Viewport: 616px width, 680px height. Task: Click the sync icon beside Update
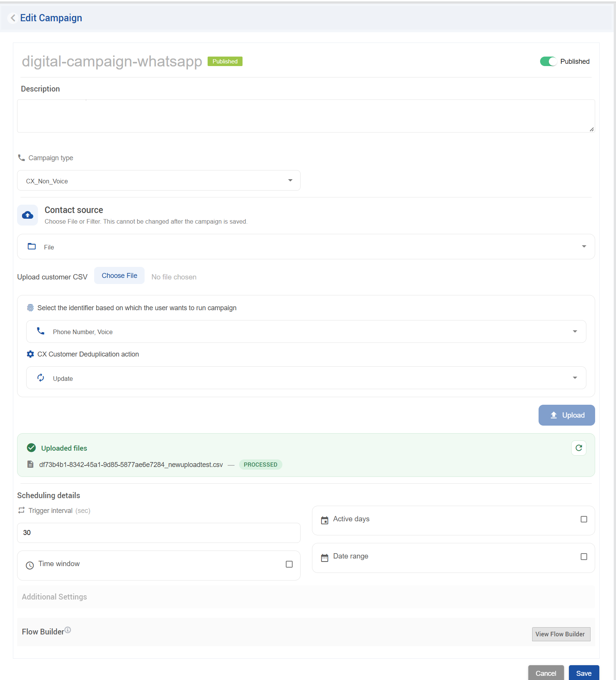pyautogui.click(x=41, y=378)
